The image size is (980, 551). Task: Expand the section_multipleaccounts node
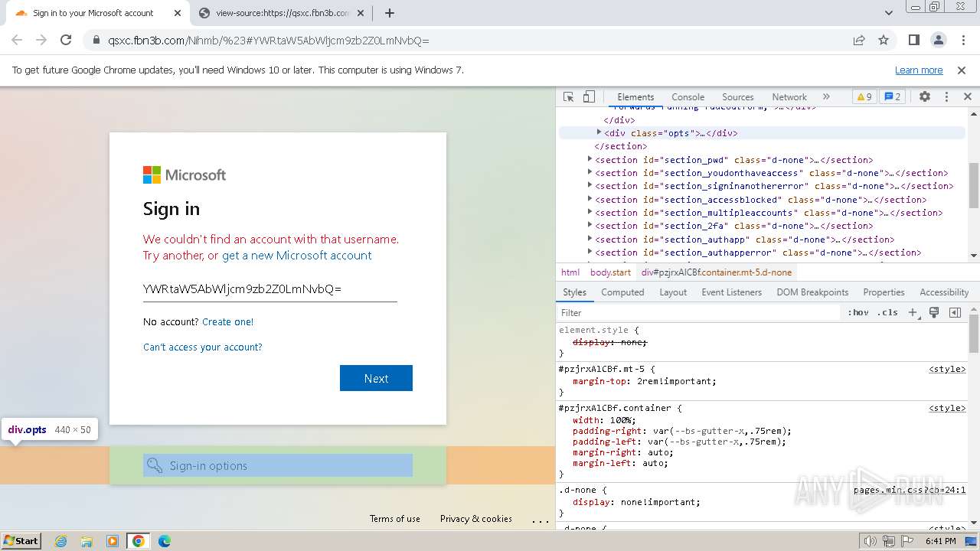590,212
